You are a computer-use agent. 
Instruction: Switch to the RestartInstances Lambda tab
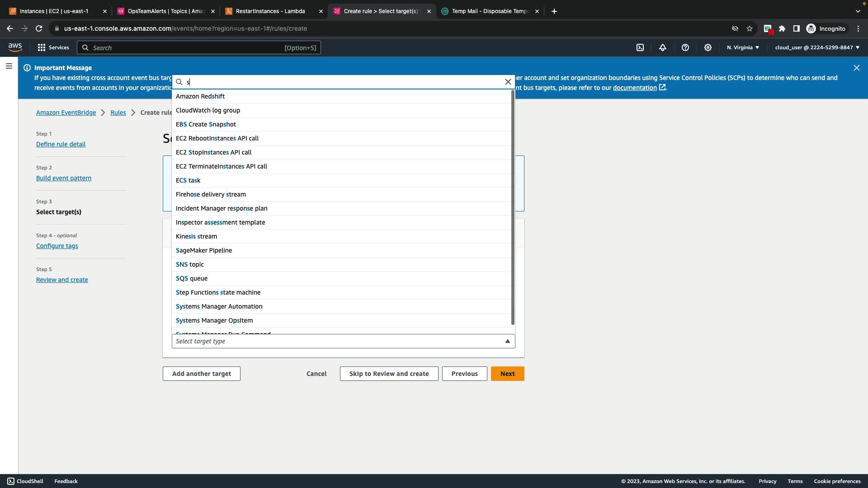click(x=270, y=11)
